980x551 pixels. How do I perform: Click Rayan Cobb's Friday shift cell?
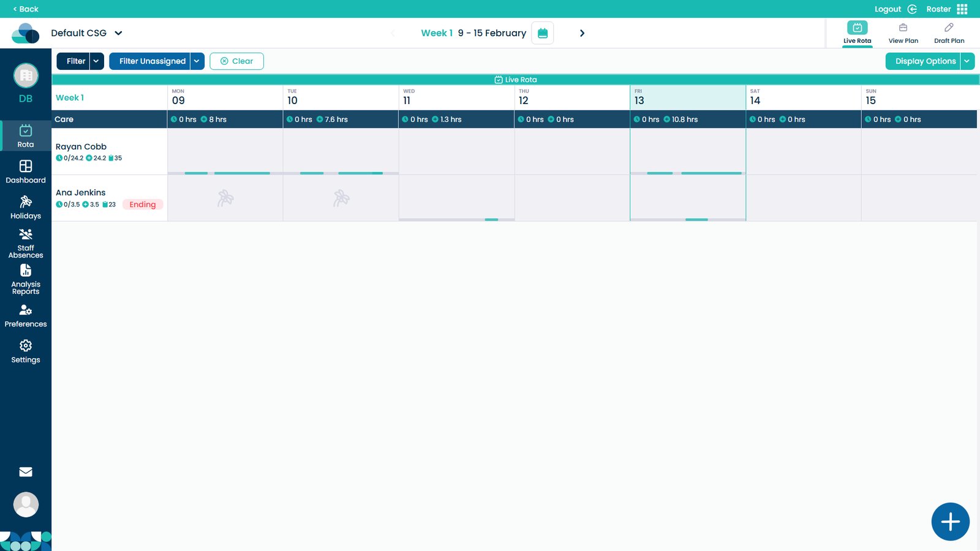pos(688,152)
